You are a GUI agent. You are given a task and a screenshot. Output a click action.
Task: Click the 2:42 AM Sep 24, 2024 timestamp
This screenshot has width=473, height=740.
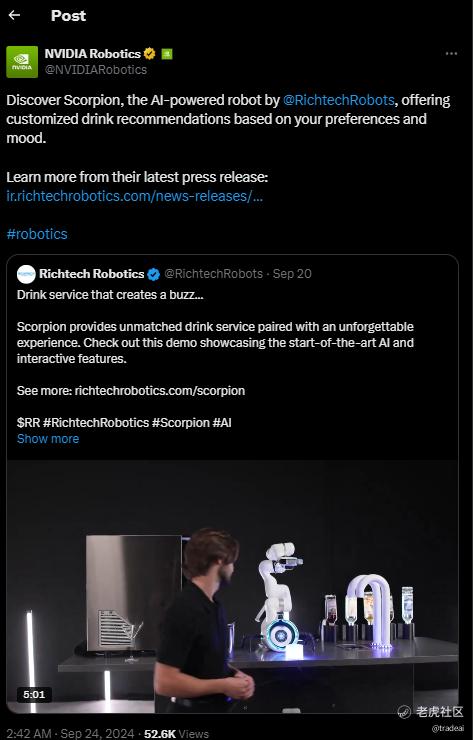click(70, 733)
